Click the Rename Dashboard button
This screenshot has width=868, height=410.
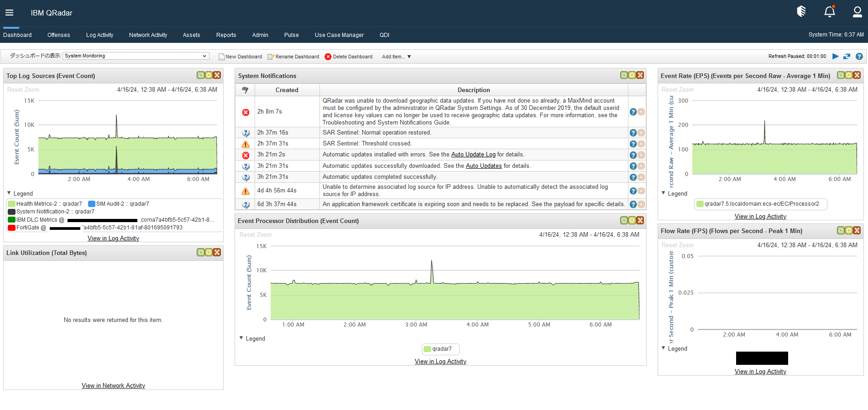click(x=293, y=57)
